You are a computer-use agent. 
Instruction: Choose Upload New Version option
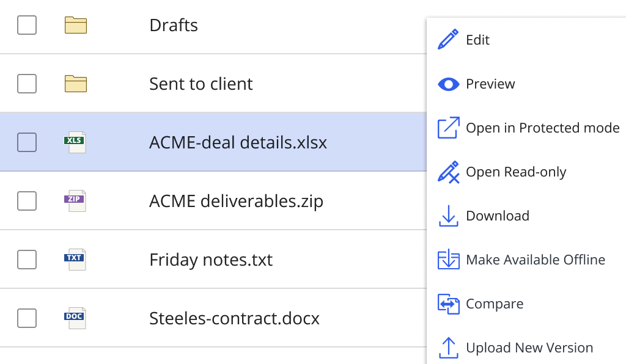pyautogui.click(x=529, y=348)
